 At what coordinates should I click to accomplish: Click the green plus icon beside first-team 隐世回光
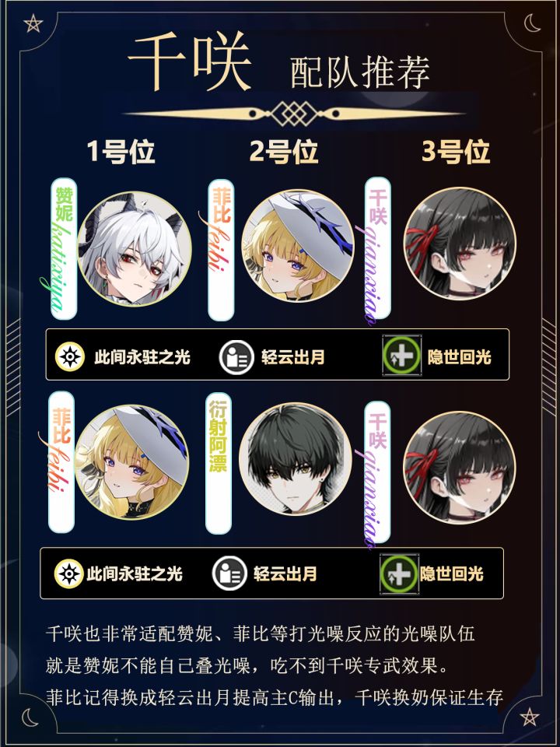pos(401,356)
